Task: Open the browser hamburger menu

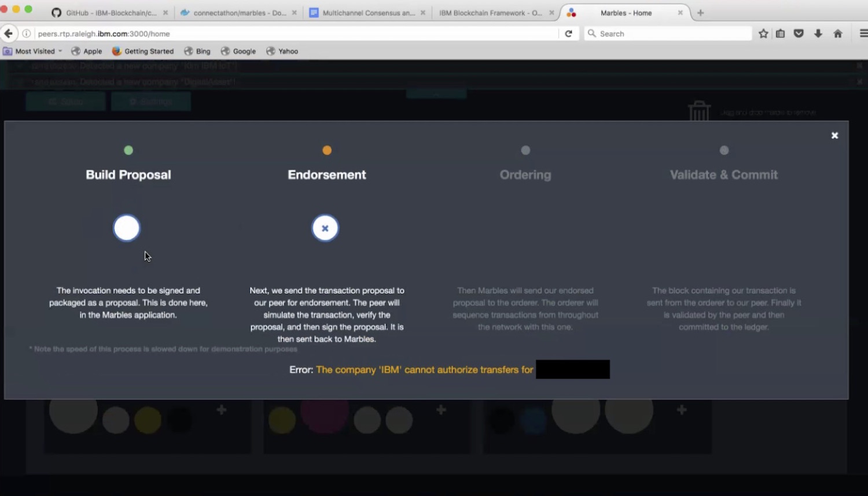Action: [863, 34]
